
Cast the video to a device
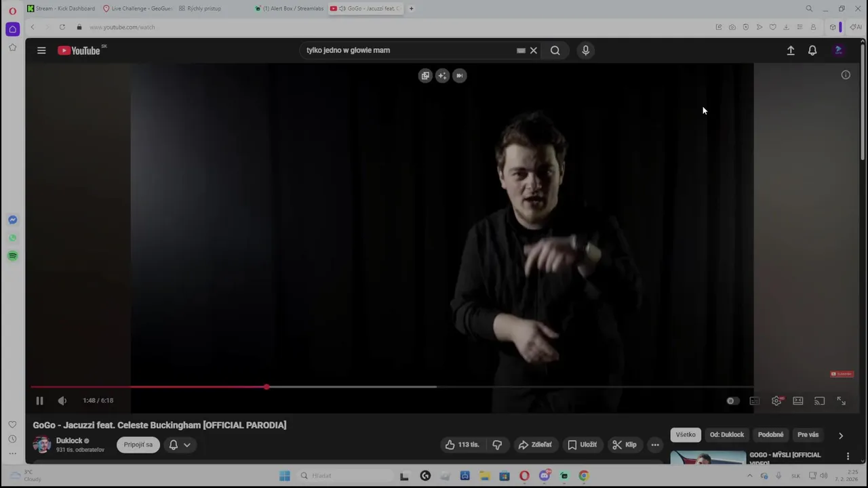coord(819,401)
